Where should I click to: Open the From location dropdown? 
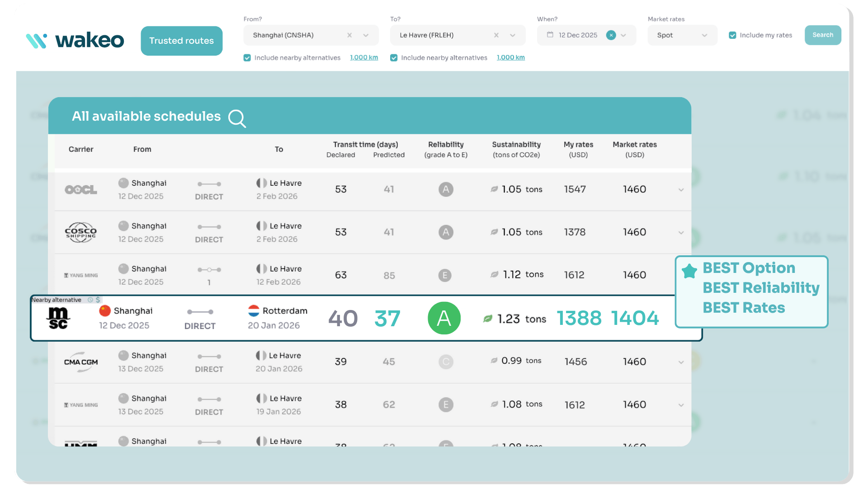[365, 35]
